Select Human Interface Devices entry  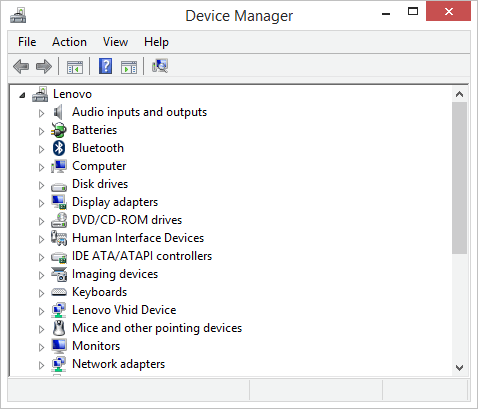(x=138, y=238)
